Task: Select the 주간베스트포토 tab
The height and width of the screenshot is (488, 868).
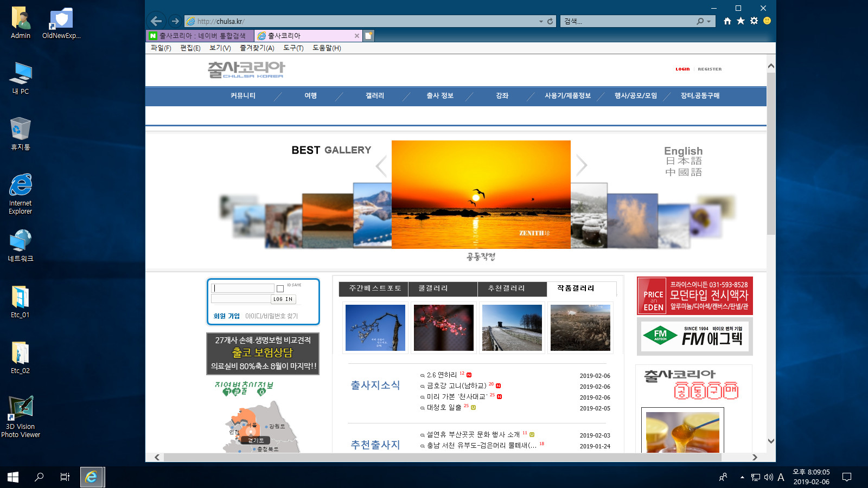Action: click(x=373, y=288)
